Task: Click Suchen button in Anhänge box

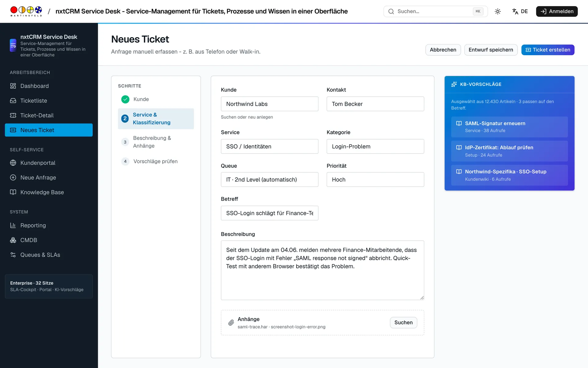Action: (x=403, y=323)
